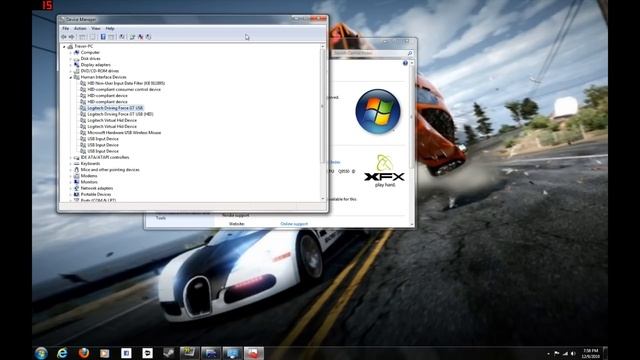The width and height of the screenshot is (640, 360).
Task: Click the Monitors category icon
Action: click(x=76, y=182)
